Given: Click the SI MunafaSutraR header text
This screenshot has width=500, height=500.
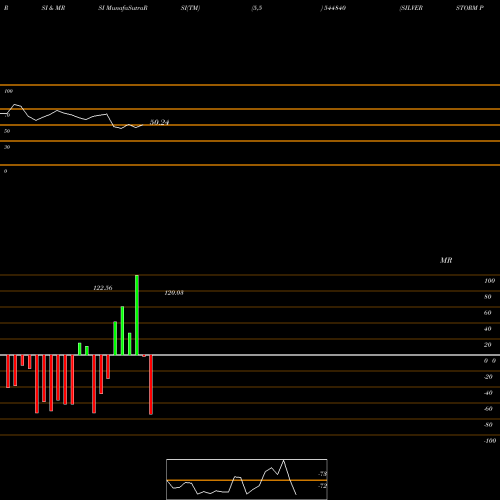Looking at the screenshot, I should tap(123, 8).
